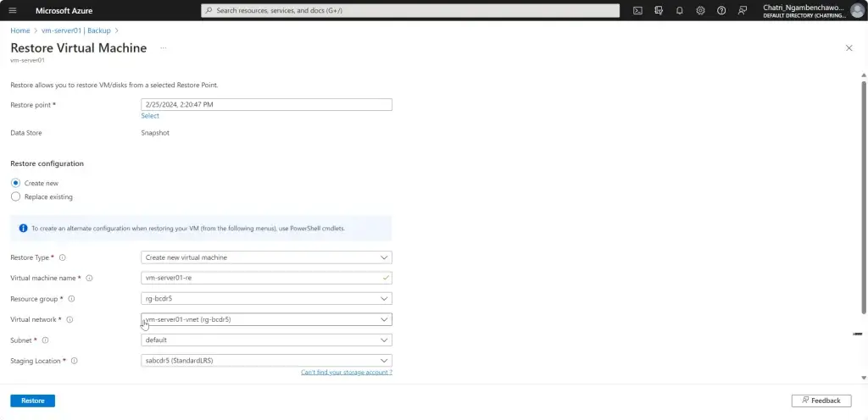Open the ellipsis menu beside Restore Virtual Machine
This screenshot has width=868, height=420.
point(164,48)
